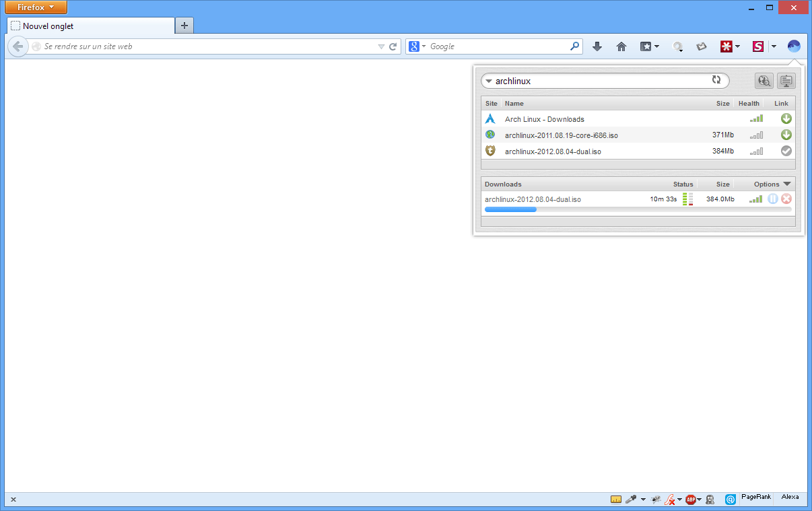Viewport: 812px width, 511px height.
Task: Click the grey checkmark for dual.iso
Action: point(786,151)
